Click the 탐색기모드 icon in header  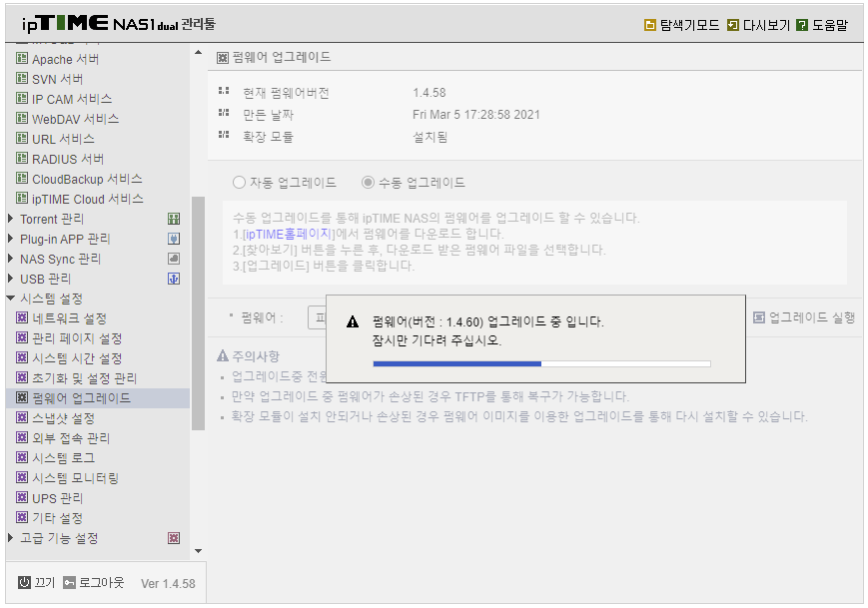[650, 25]
